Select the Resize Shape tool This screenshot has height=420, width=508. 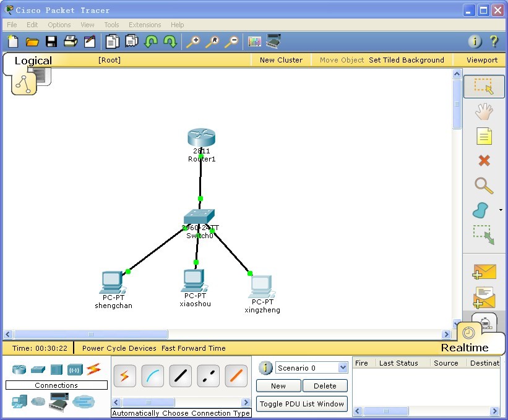pyautogui.click(x=484, y=234)
